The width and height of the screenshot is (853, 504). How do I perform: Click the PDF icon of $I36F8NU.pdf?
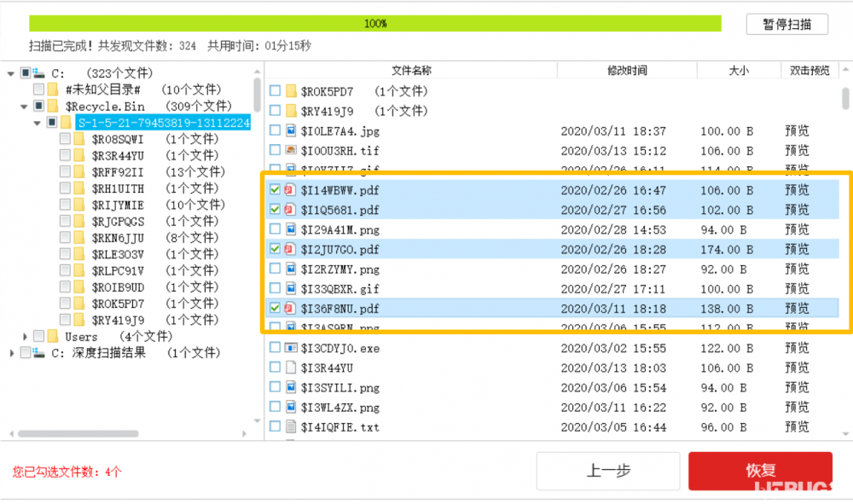click(291, 308)
